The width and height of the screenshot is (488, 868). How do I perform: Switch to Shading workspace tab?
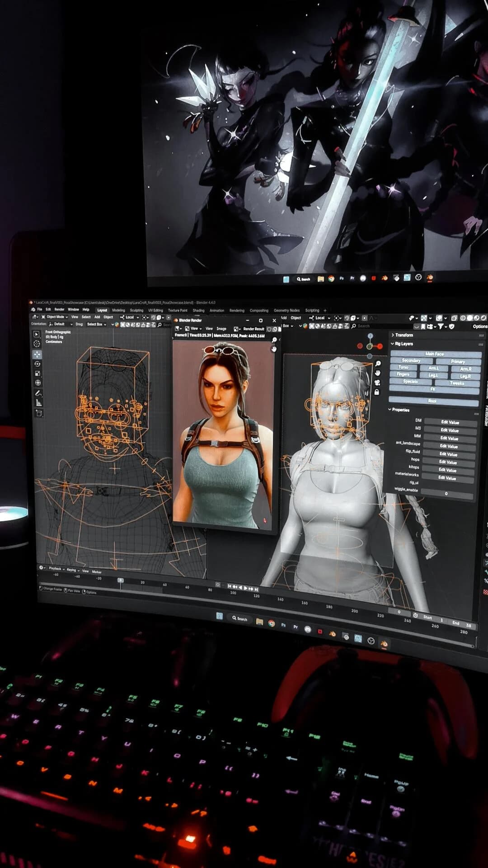(x=198, y=311)
